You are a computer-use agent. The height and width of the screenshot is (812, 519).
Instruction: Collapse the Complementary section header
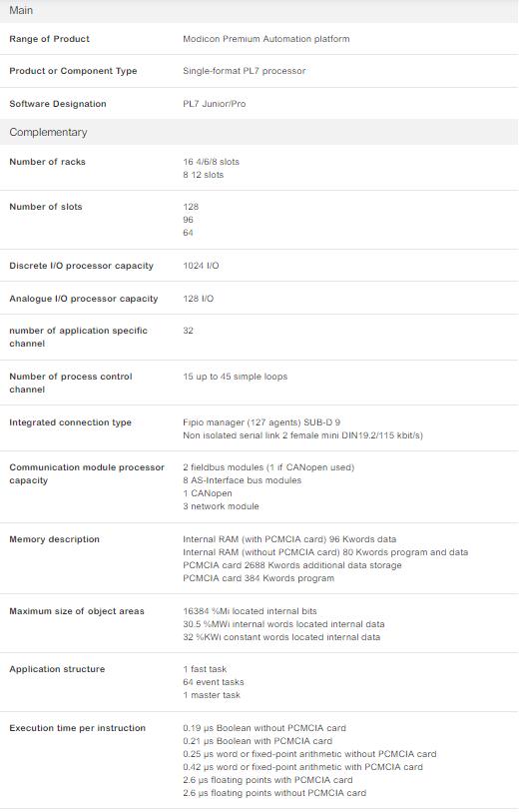[x=259, y=132]
